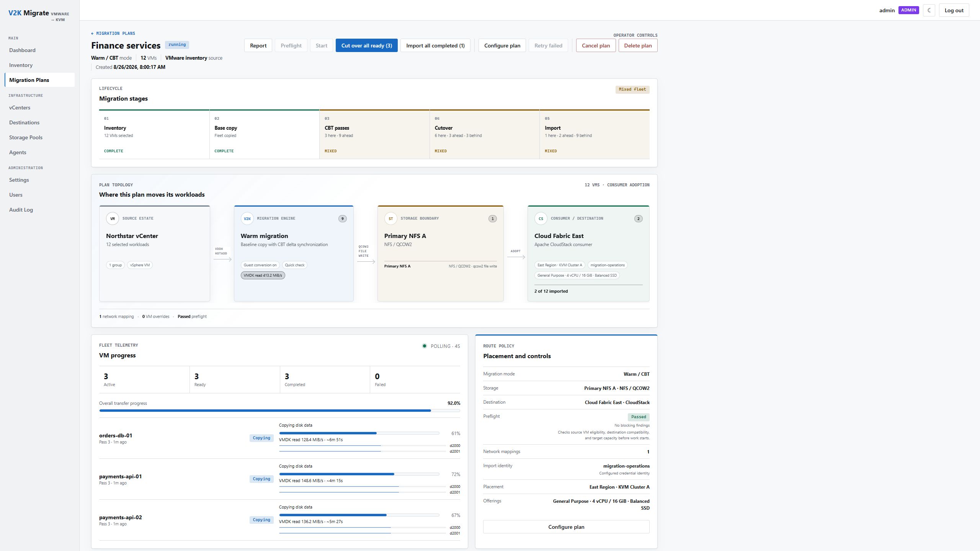Open the Audit Log

point(39,210)
